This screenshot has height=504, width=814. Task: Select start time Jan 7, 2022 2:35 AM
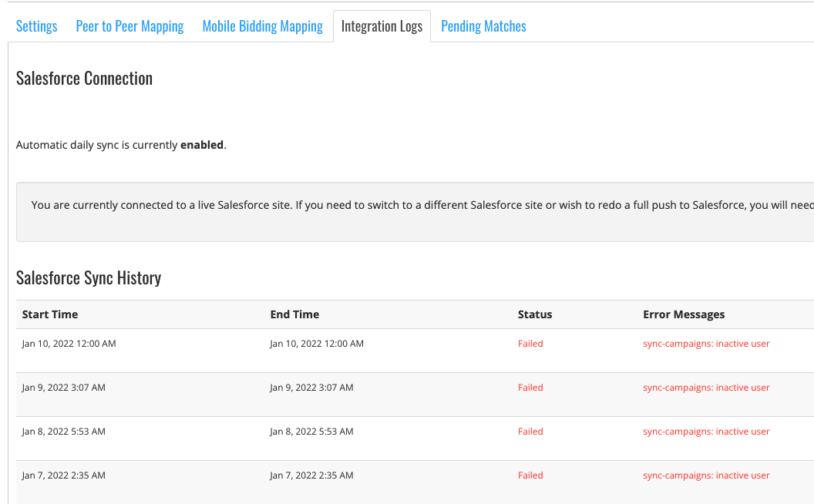click(x=63, y=475)
